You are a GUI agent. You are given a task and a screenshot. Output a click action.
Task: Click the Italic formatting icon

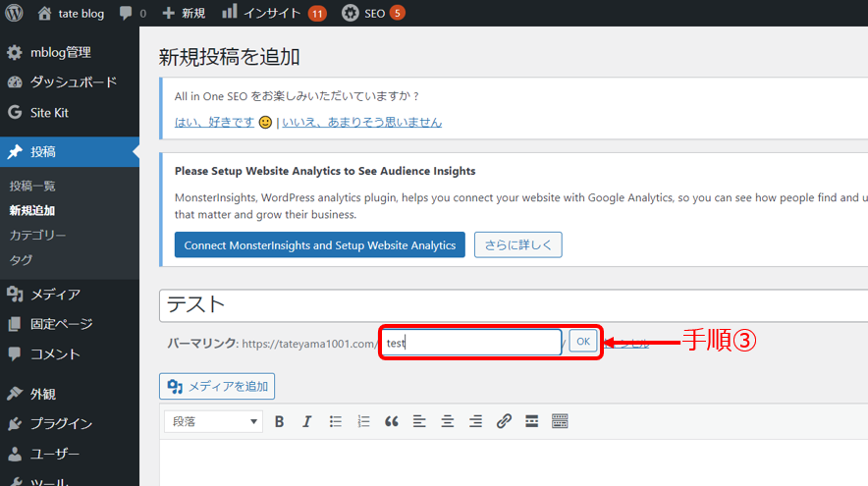click(x=306, y=421)
